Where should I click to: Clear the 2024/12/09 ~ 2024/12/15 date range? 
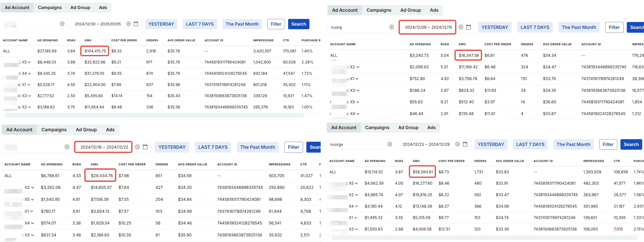[x=461, y=27]
